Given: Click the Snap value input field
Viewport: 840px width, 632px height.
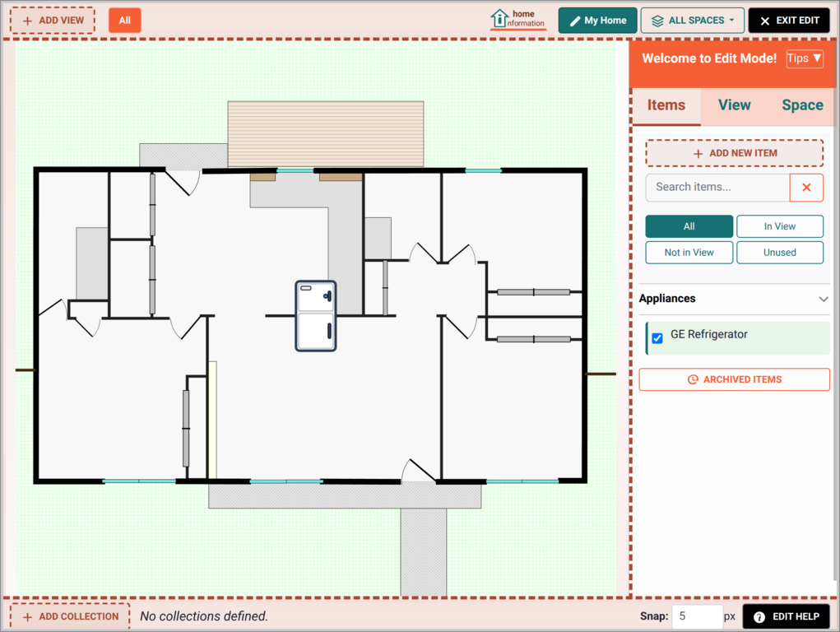Looking at the screenshot, I should [697, 616].
